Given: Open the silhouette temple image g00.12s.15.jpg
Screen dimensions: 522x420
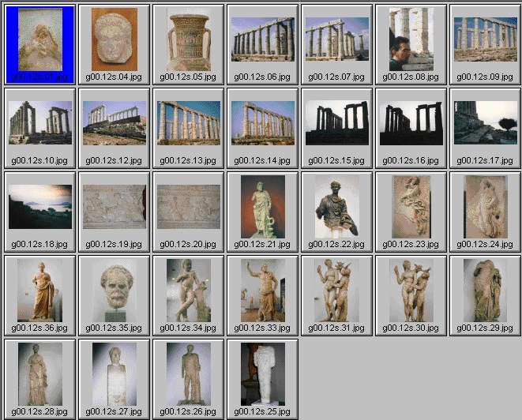Looking at the screenshot, I should click(336, 122).
